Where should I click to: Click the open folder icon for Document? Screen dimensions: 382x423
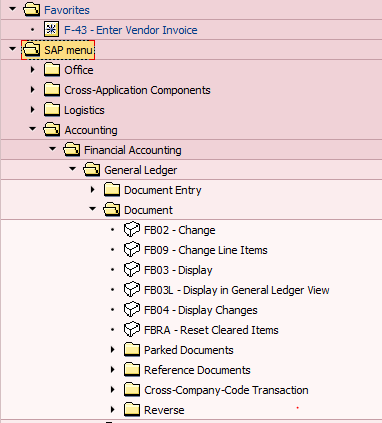point(112,210)
